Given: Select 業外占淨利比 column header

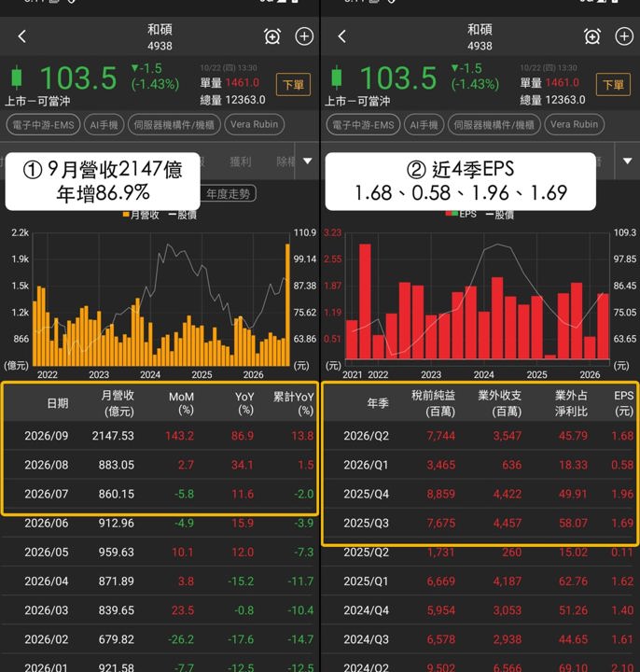Looking at the screenshot, I should [x=571, y=403].
